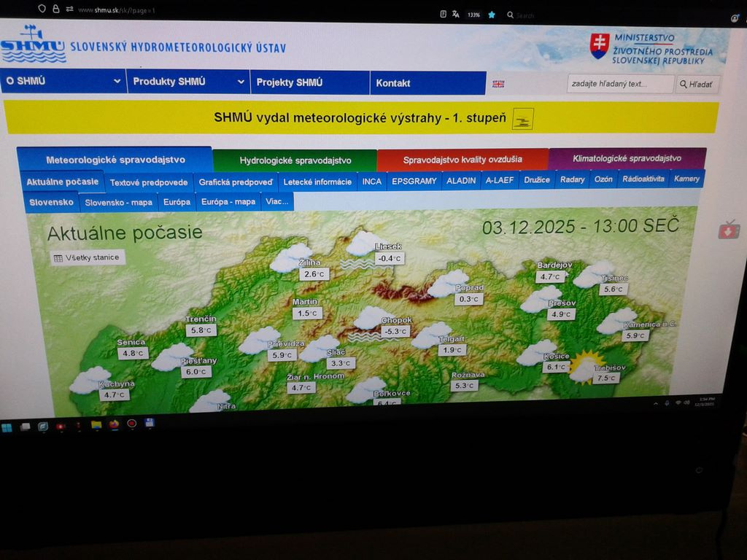Click the SHMÚ anchor logo
Viewport: 747px width, 560px height.
33,45
